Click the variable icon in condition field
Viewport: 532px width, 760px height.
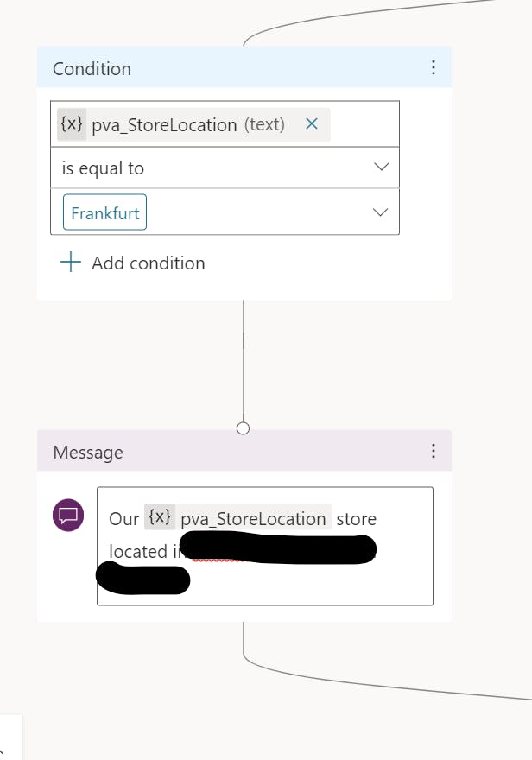pyautogui.click(x=72, y=124)
